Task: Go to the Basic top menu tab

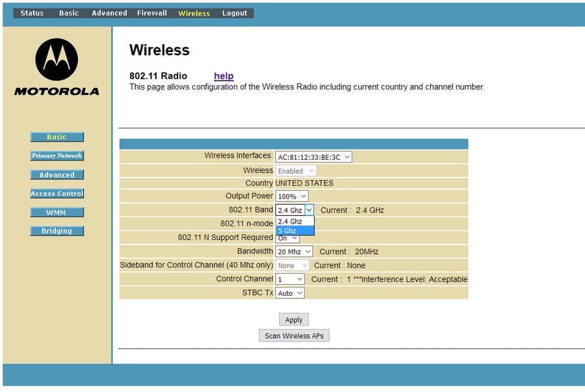Action: pos(69,13)
